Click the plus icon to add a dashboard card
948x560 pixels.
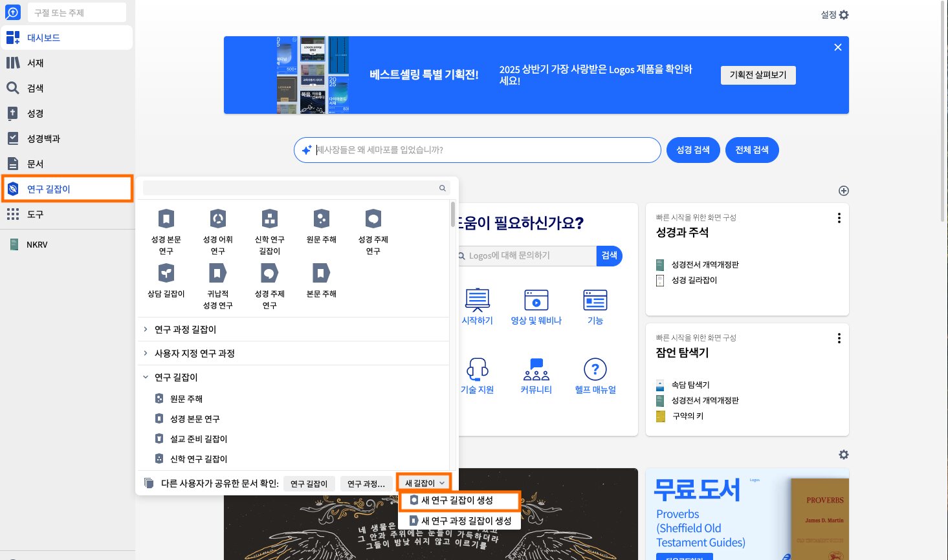[x=844, y=191]
